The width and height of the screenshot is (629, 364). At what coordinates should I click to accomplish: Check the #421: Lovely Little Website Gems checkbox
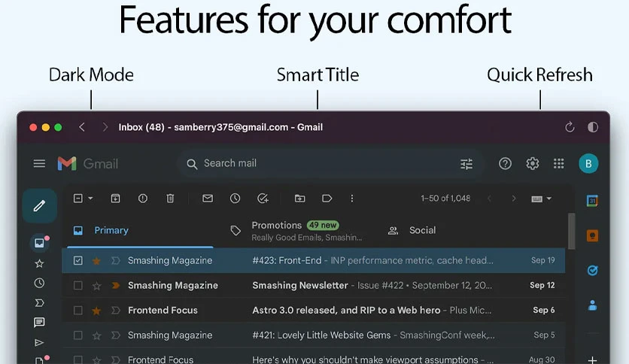pos(77,335)
